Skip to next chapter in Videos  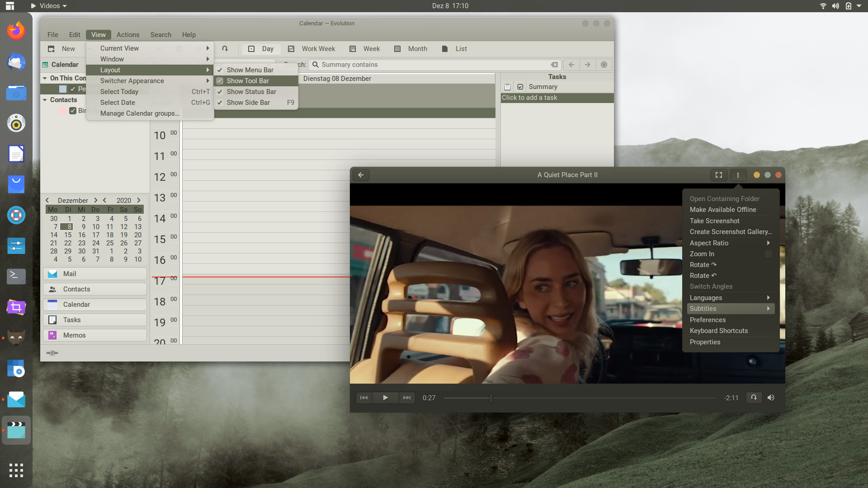[407, 398]
